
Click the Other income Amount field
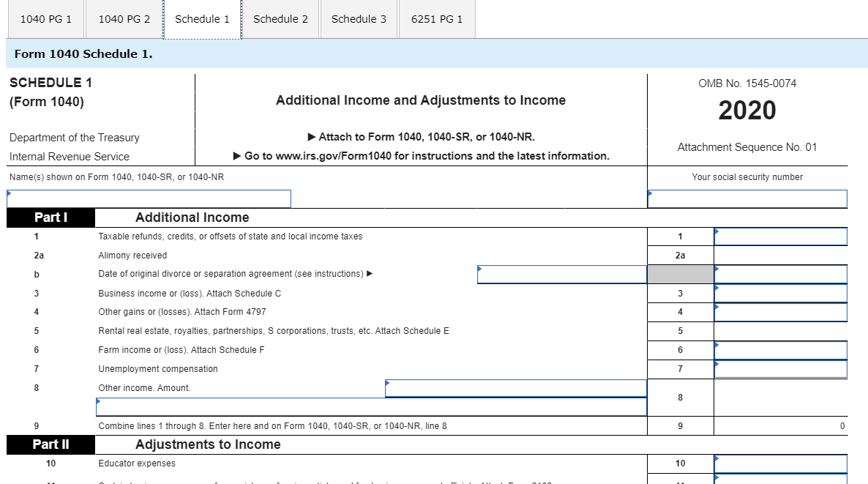[516, 388]
